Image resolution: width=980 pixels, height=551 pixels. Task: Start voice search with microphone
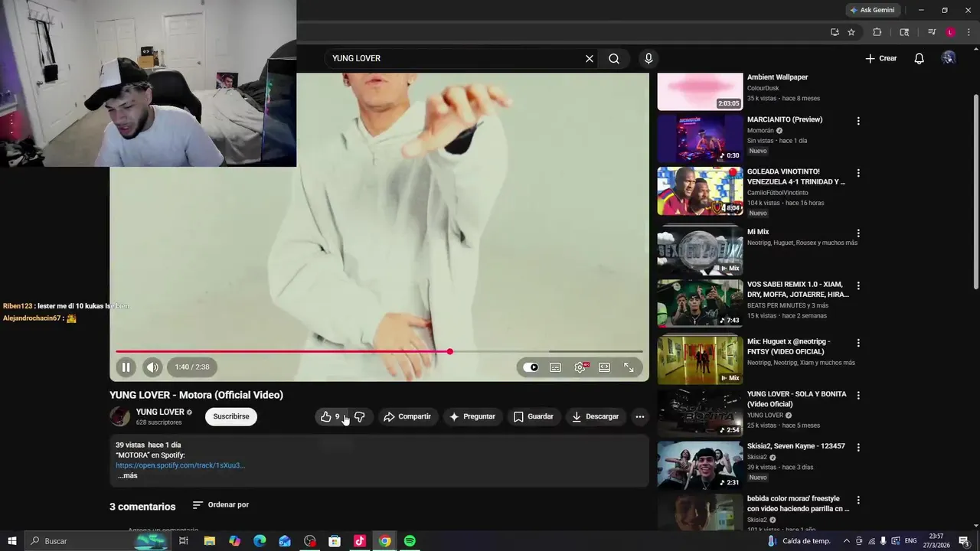pyautogui.click(x=648, y=58)
